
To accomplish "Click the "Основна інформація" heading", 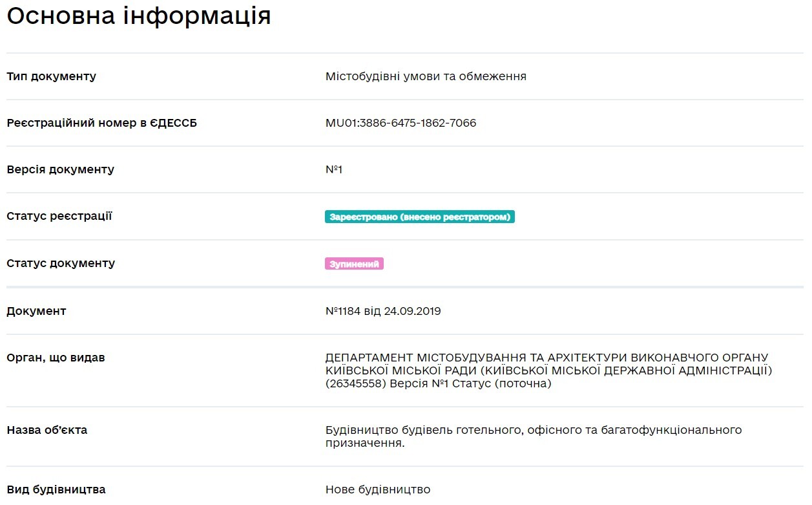I will [x=138, y=16].
